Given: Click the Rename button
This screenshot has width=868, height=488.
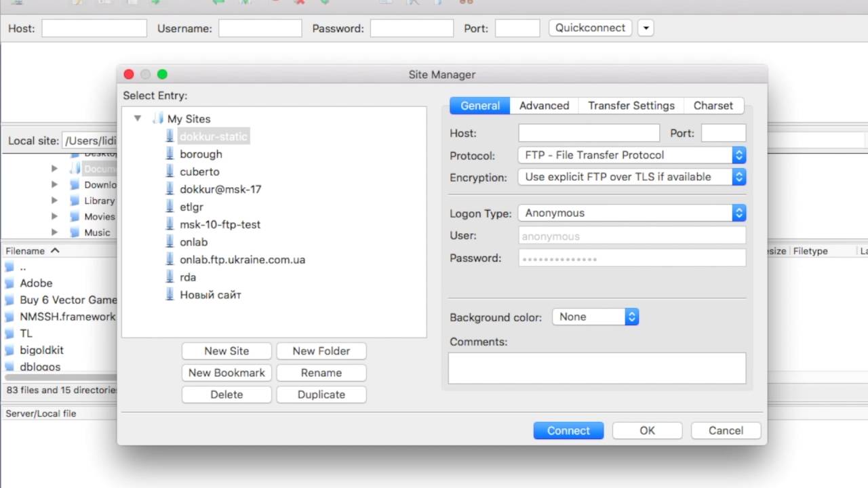Looking at the screenshot, I should point(321,373).
